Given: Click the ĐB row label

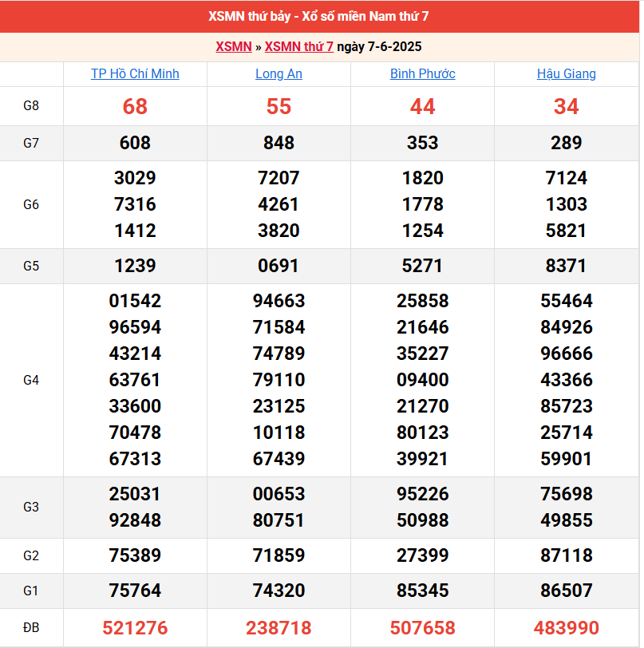Looking at the screenshot, I should point(31,628).
